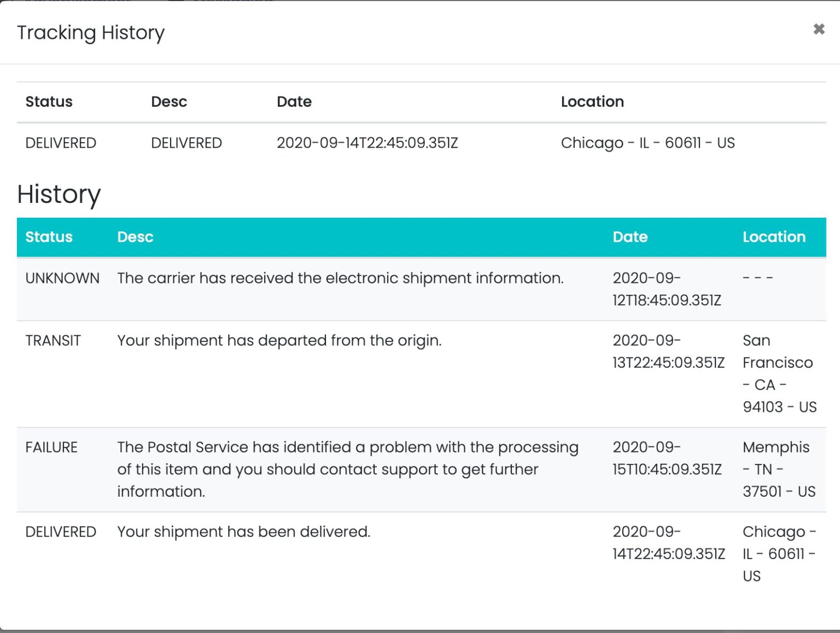The width and height of the screenshot is (840, 633).
Task: Select the UNKNOWN status row
Action: coord(62,278)
